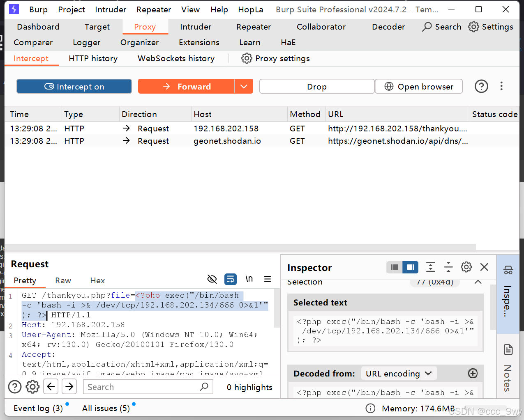Toggle line wrap icon in Request editor

(231, 279)
